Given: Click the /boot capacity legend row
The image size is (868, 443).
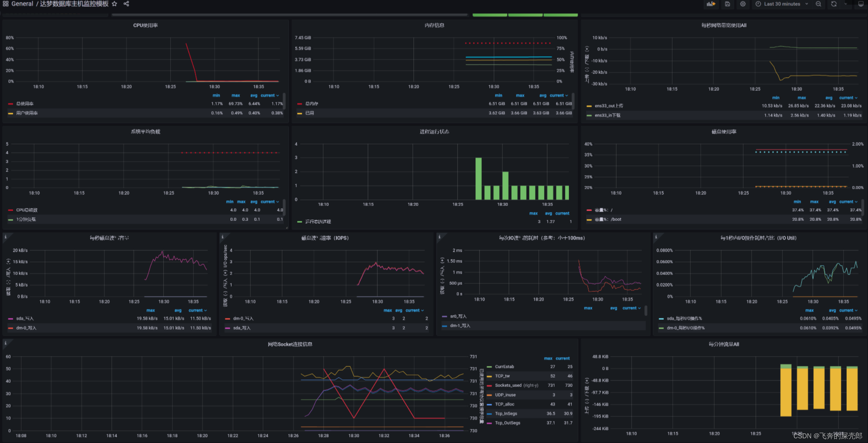Looking at the screenshot, I should [724, 219].
